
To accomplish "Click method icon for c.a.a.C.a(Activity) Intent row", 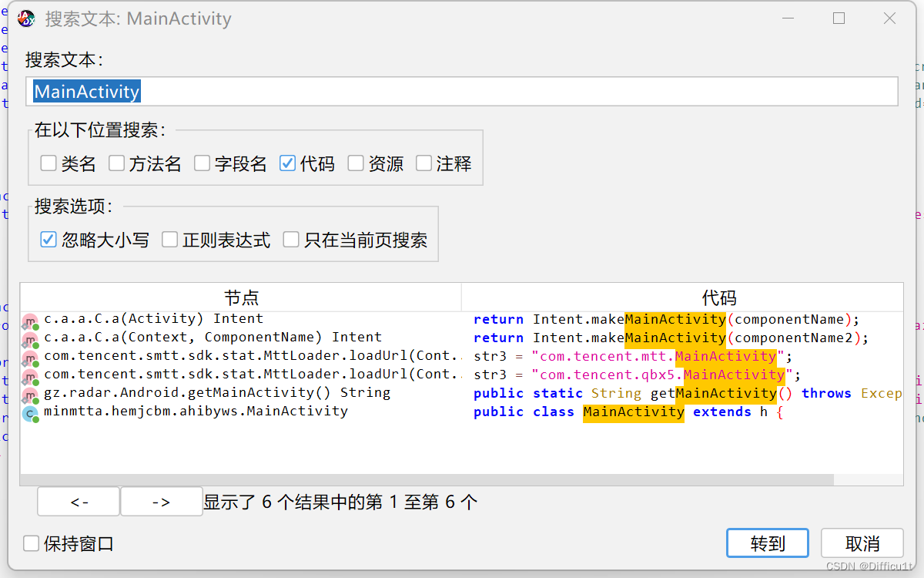I will [29, 321].
